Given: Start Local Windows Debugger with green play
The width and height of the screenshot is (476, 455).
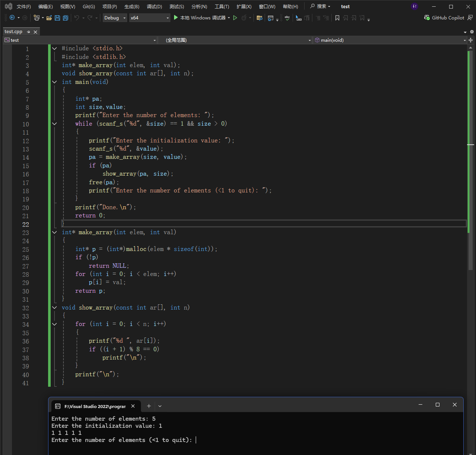Looking at the screenshot, I should click(x=176, y=18).
